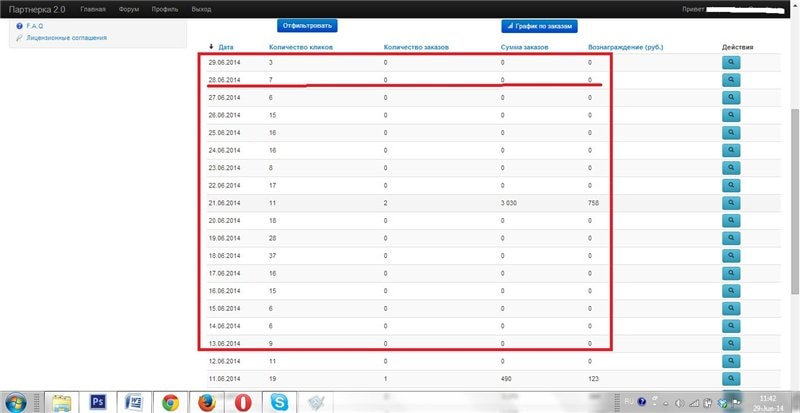
Task: Launch Firefox from the taskbar
Action: [x=207, y=402]
